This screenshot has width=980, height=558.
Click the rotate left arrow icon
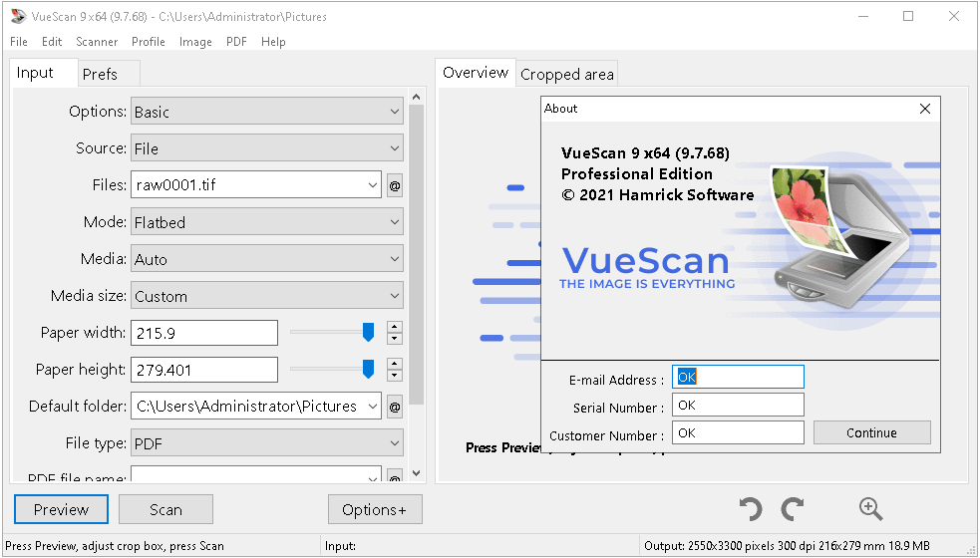[x=751, y=509]
